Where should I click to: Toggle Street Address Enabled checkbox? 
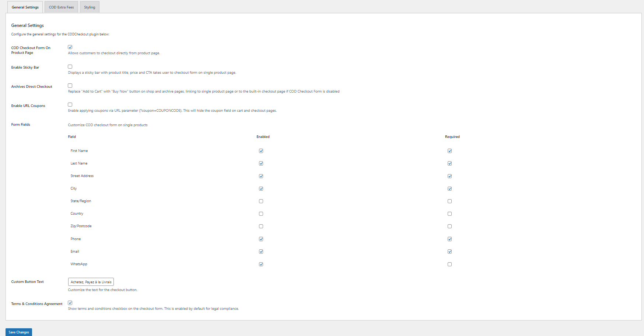[261, 176]
